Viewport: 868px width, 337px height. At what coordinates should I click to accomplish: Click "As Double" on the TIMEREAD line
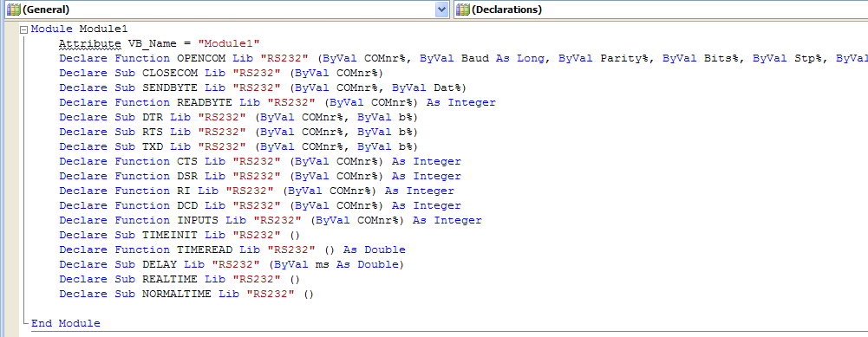(x=375, y=250)
